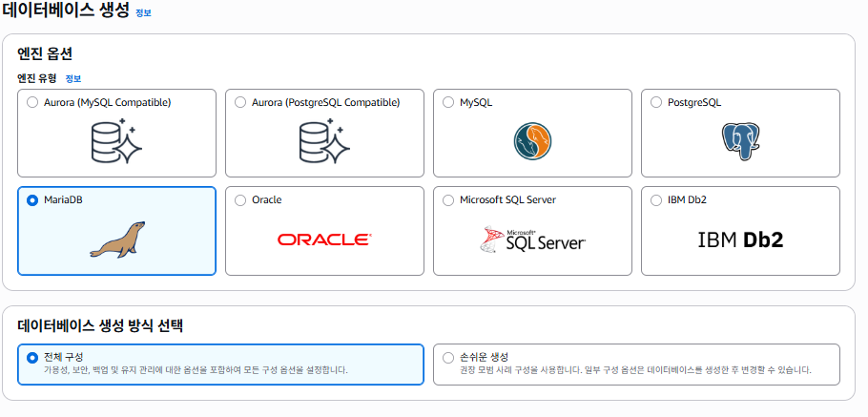Select the Aurora (PostgreSQL Compatible) radio button
The width and height of the screenshot is (868, 417).
tap(240, 102)
